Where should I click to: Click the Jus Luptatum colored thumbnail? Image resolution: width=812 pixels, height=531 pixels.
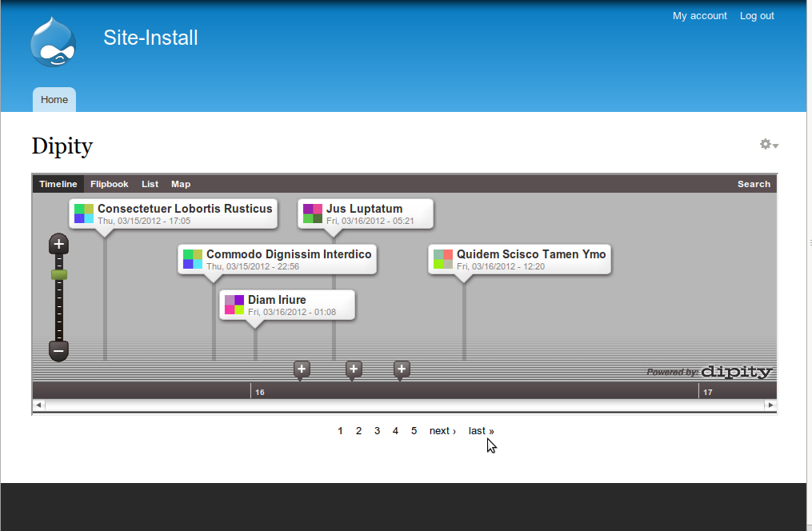313,214
